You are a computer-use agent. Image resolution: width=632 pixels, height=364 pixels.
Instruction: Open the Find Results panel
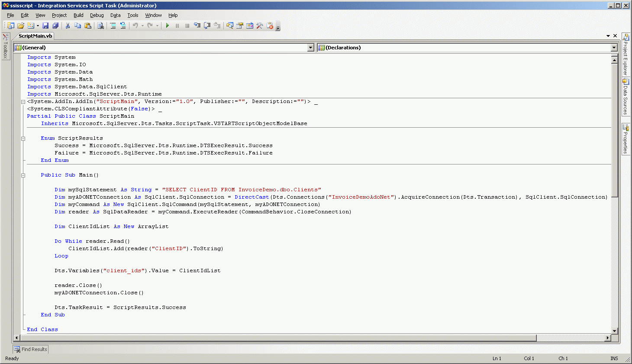click(x=30, y=349)
